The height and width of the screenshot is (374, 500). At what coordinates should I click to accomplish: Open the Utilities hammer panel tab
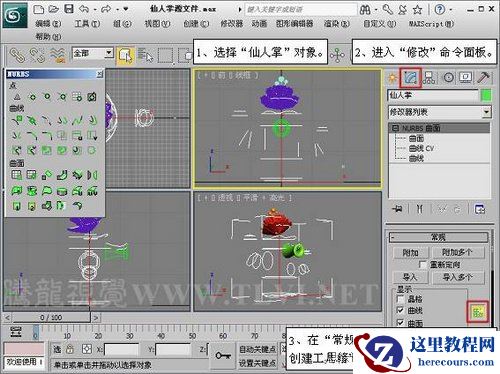tap(483, 78)
